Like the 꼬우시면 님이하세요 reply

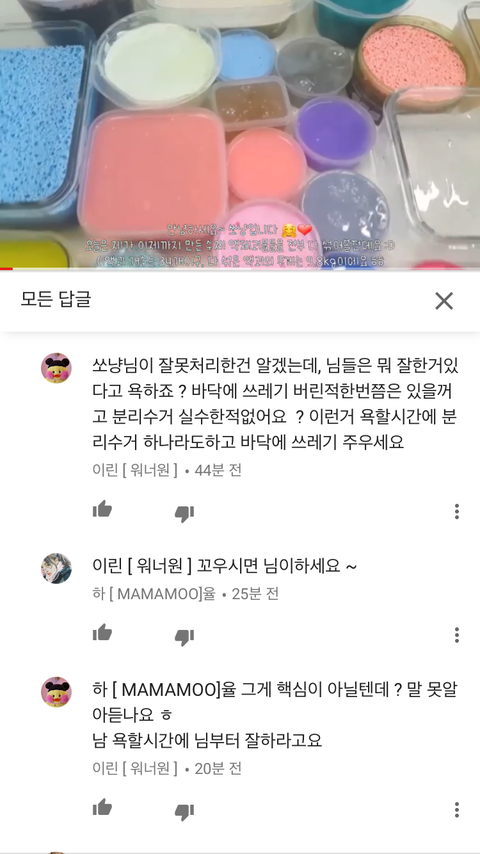click(102, 633)
